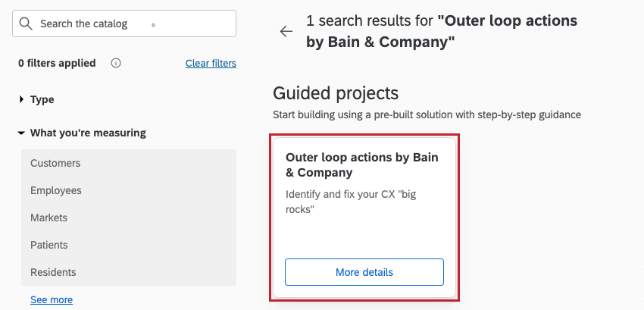
Task: Select the Employees filter option
Action: click(56, 190)
